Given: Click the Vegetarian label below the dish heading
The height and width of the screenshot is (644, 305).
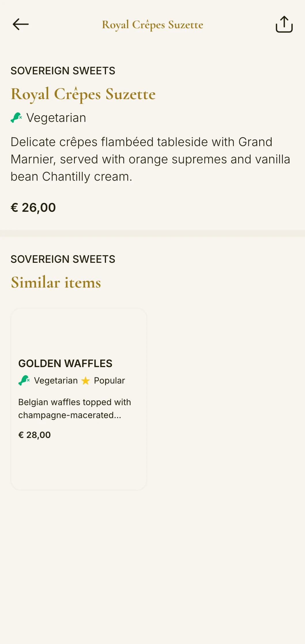Looking at the screenshot, I should coord(56,118).
